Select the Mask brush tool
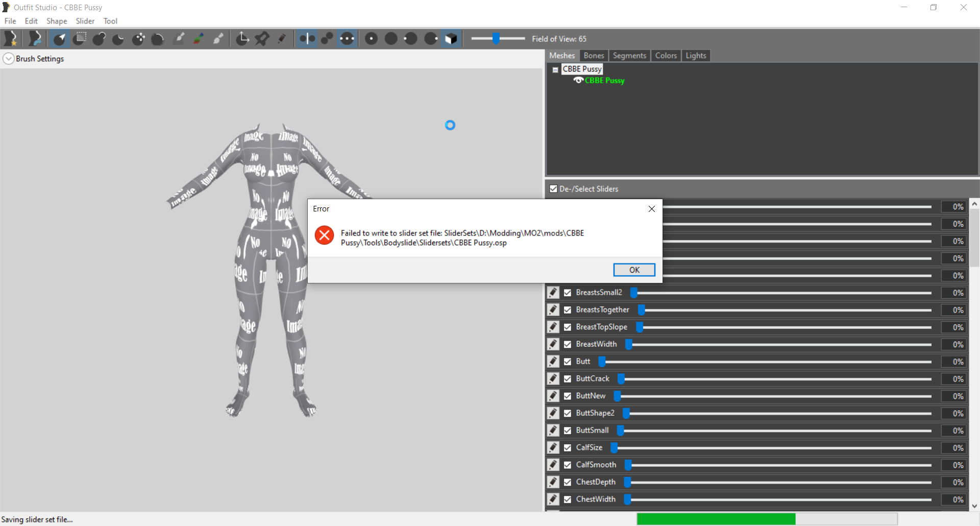The image size is (980, 526). pyautogui.click(x=79, y=38)
